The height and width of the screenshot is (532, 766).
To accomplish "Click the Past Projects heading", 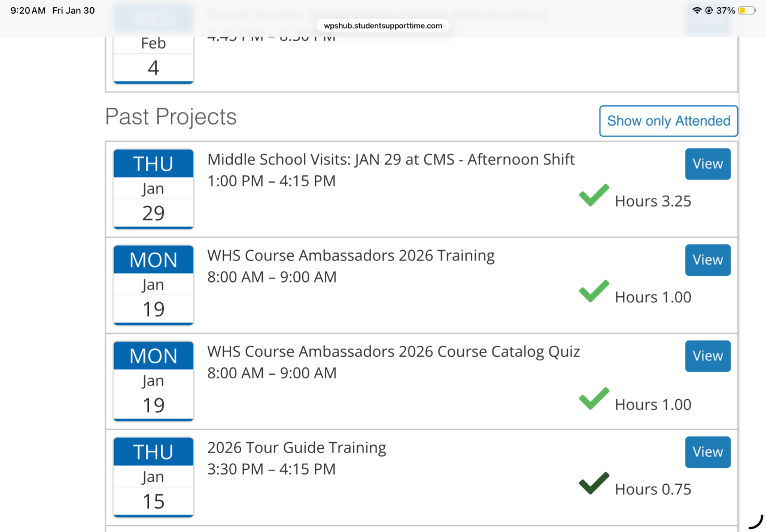I will click(171, 117).
